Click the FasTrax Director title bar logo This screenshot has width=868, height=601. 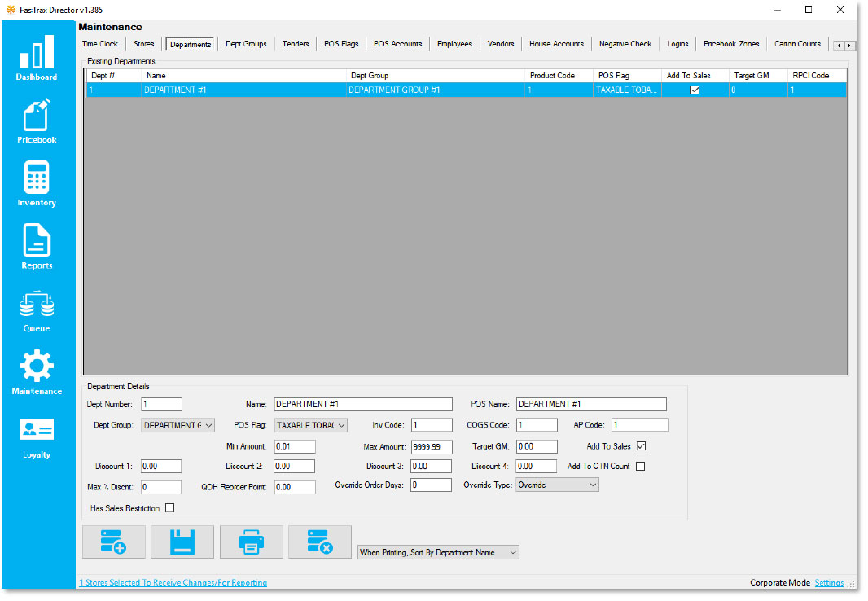(x=10, y=10)
